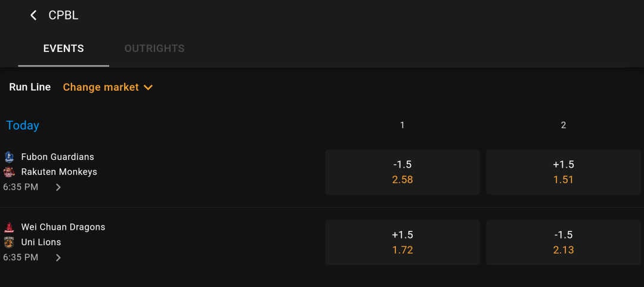Image resolution: width=644 pixels, height=287 pixels.
Task: Expand the Change market dropdown
Action: [108, 87]
